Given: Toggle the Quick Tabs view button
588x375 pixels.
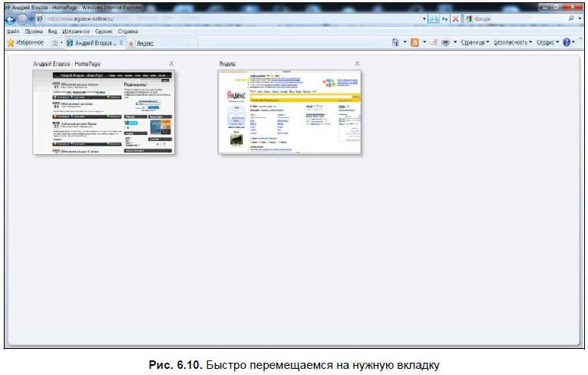Looking at the screenshot, I should pyautogui.click(x=55, y=44).
